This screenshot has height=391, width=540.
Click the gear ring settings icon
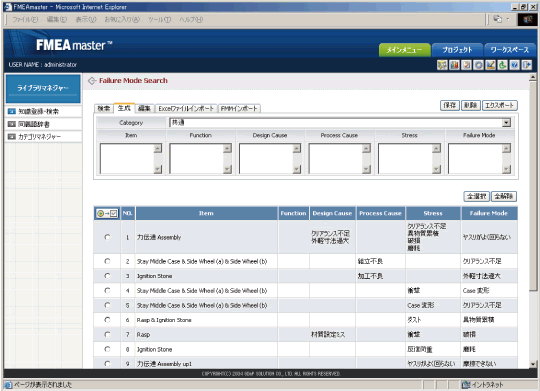pyautogui.click(x=478, y=65)
